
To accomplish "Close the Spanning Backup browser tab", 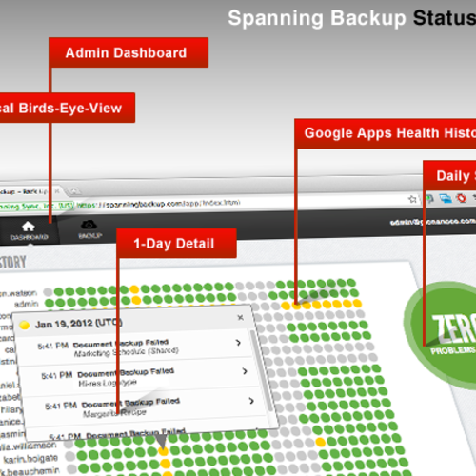I will (57, 191).
